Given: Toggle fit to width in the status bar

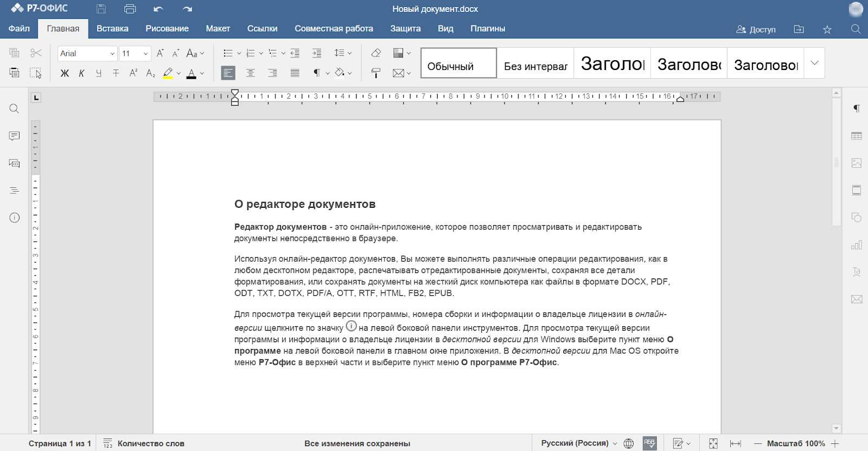Looking at the screenshot, I should click(736, 443).
